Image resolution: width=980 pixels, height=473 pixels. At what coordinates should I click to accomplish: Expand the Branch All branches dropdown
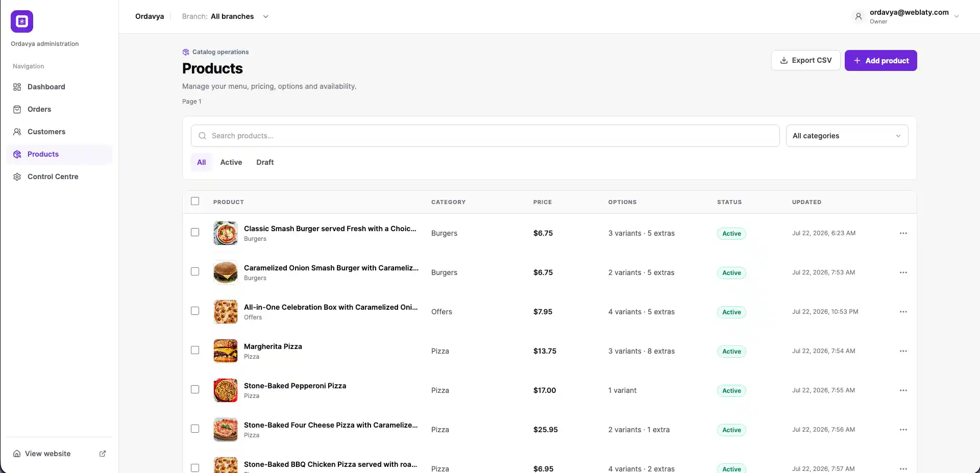(x=226, y=16)
